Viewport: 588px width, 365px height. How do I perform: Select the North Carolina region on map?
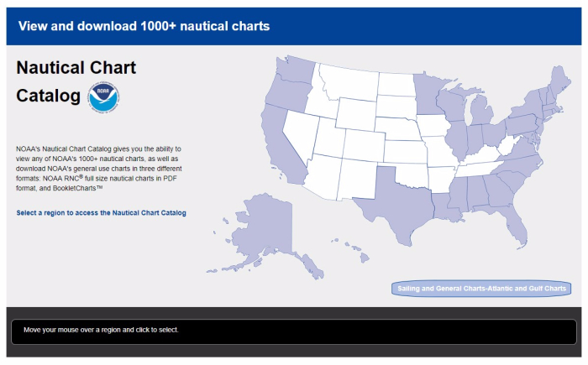(x=522, y=164)
